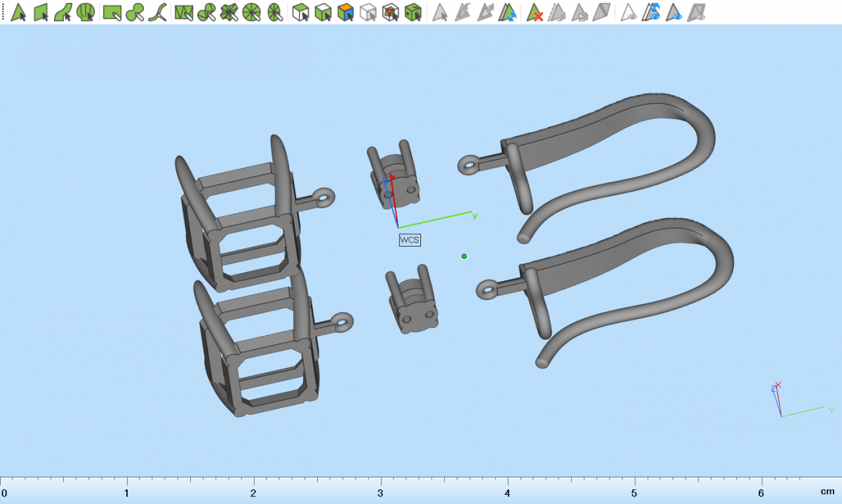Click the cube icon with red center

coord(391,12)
